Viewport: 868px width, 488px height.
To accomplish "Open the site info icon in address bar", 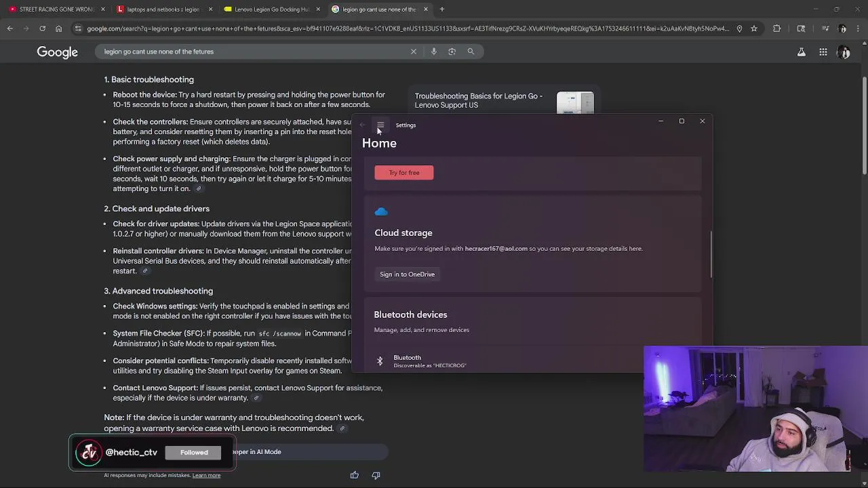I will [x=77, y=28].
